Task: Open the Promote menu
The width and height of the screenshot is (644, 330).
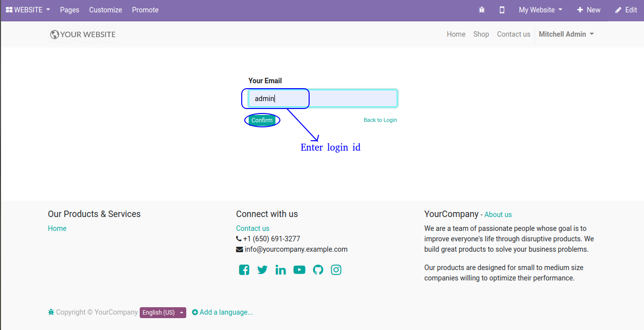Action: pyautogui.click(x=145, y=10)
